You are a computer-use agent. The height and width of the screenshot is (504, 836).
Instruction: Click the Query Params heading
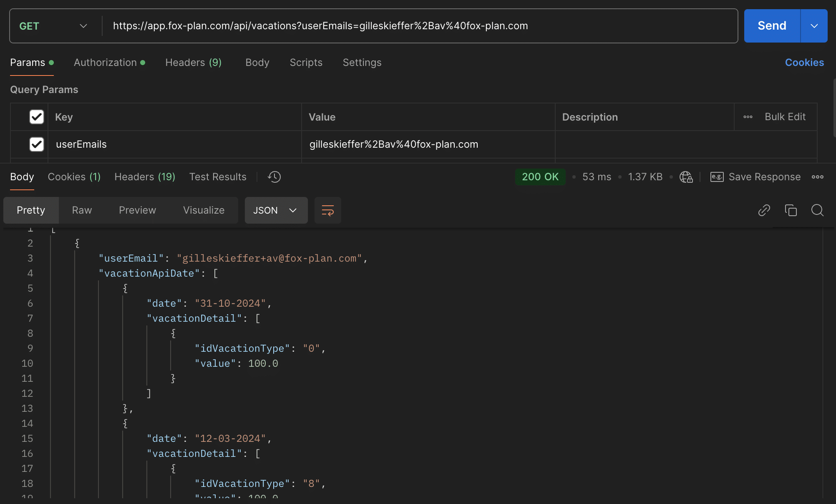44,90
